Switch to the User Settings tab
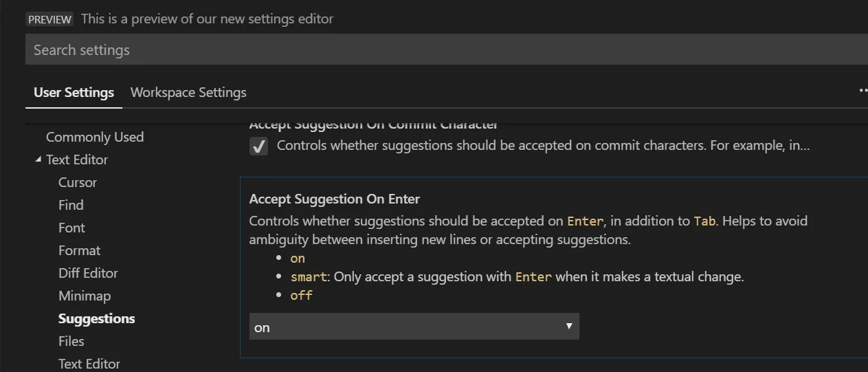 click(x=74, y=92)
